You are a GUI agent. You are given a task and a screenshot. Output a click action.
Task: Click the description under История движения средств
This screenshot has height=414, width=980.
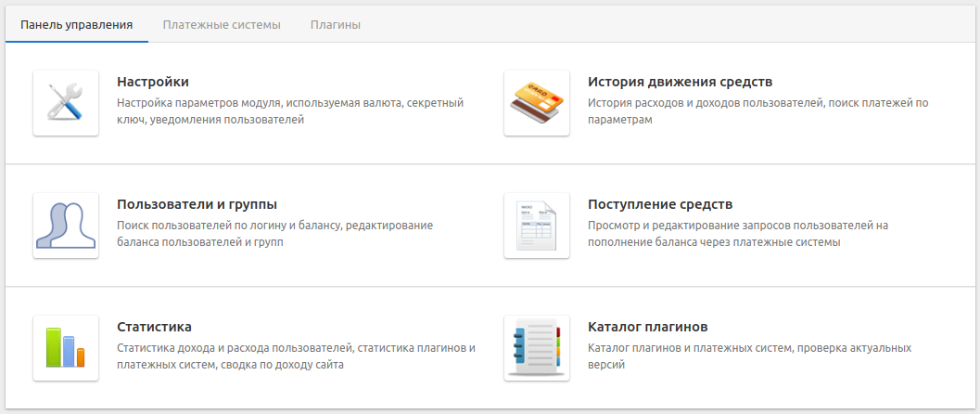(757, 111)
